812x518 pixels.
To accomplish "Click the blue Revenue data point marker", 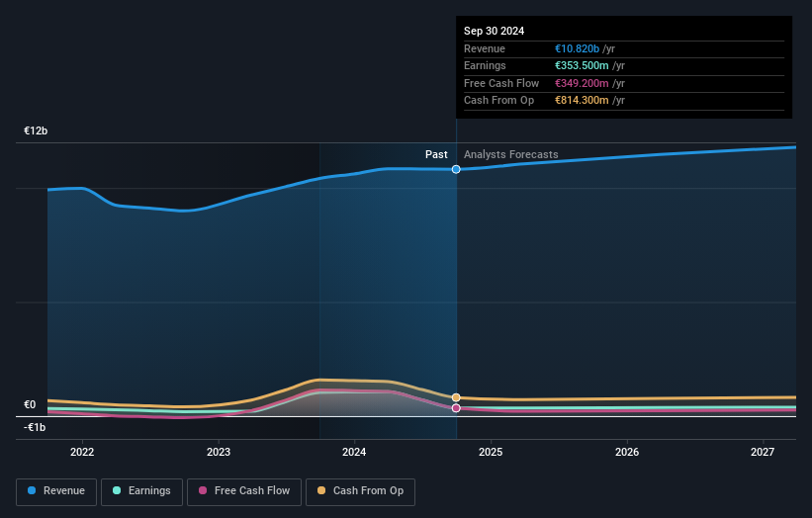I will [456, 169].
